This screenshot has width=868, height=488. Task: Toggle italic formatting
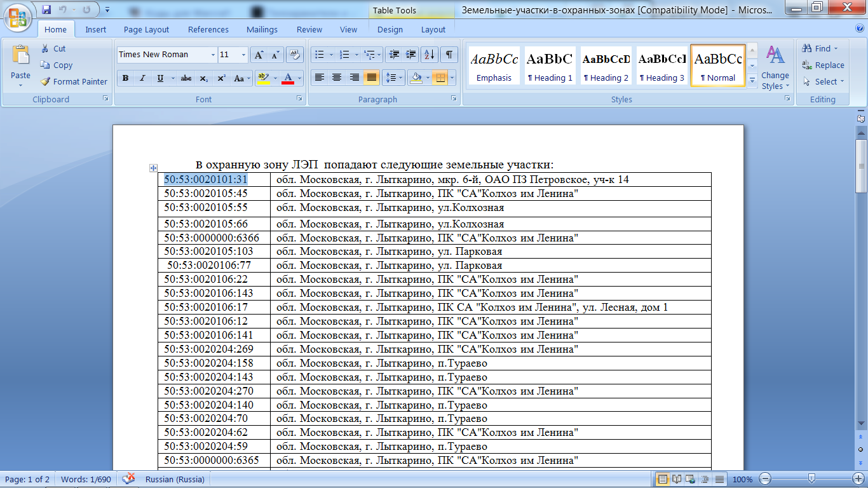pyautogui.click(x=142, y=78)
